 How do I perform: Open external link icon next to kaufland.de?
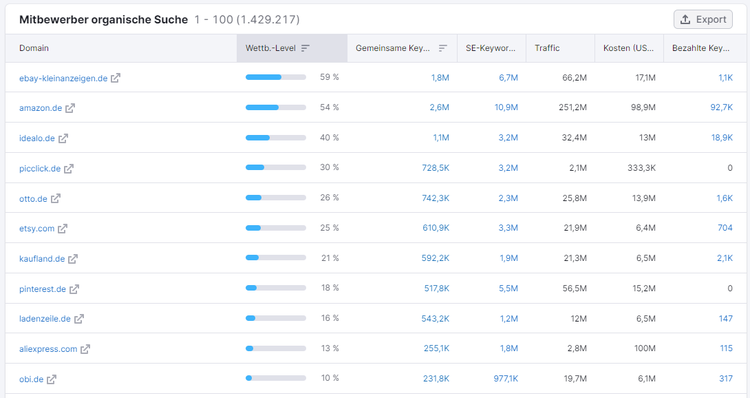point(73,259)
